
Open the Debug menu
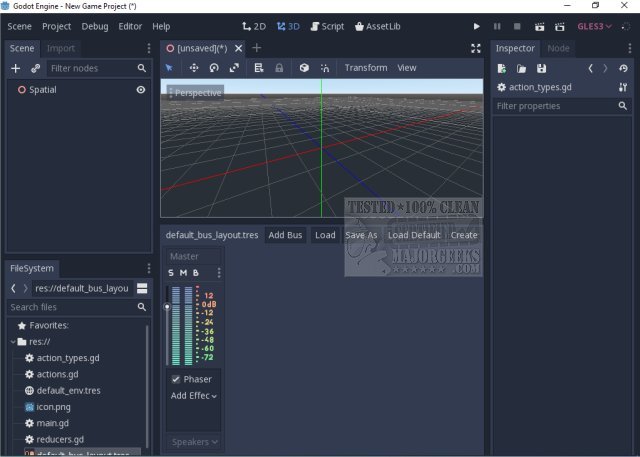click(95, 26)
